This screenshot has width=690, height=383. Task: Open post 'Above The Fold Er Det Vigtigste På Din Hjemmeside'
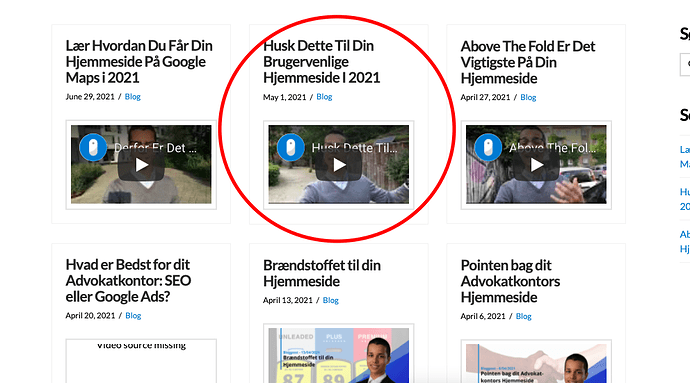coord(528,62)
